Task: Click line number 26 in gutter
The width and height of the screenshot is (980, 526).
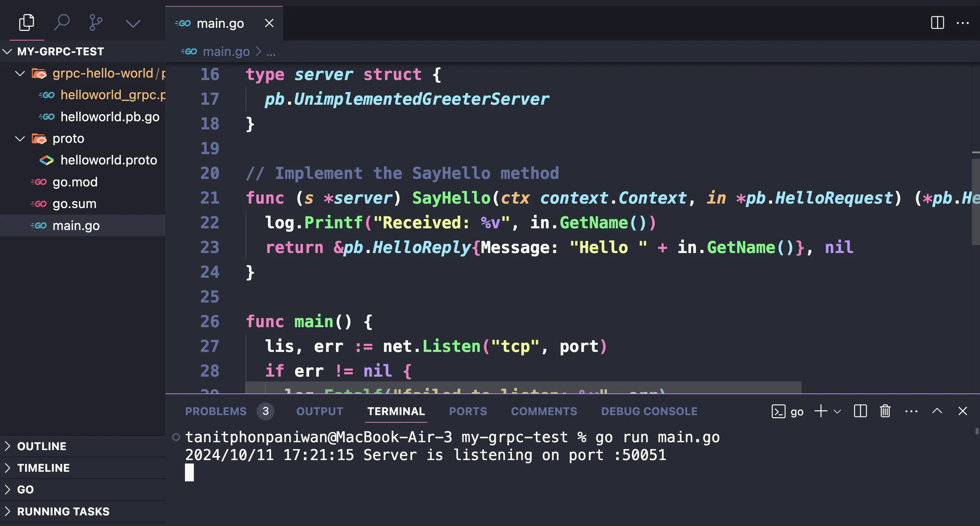Action: point(210,322)
